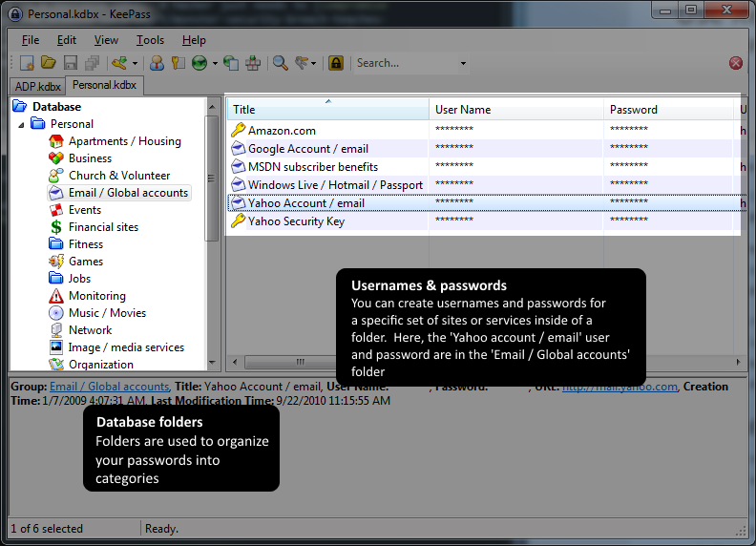The image size is (756, 546).
Task: Click the Perform Auto-Type toolbar icon
Action: (x=253, y=63)
